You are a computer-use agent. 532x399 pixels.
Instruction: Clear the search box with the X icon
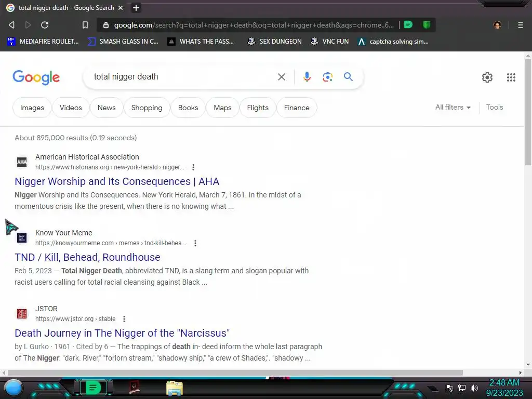(x=281, y=77)
